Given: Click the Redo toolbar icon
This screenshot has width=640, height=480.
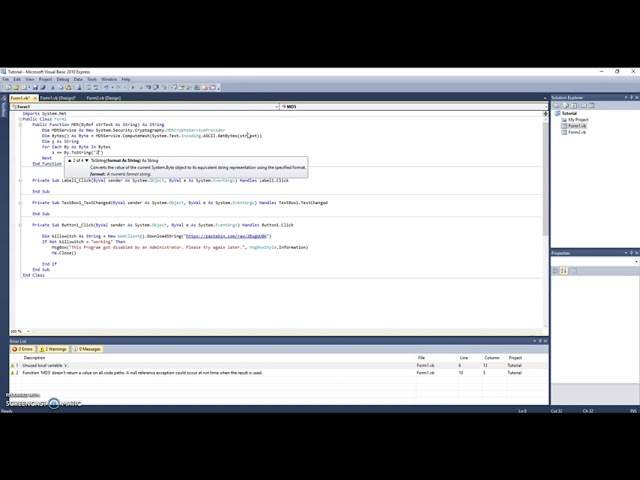Looking at the screenshot, I should click(118, 87).
